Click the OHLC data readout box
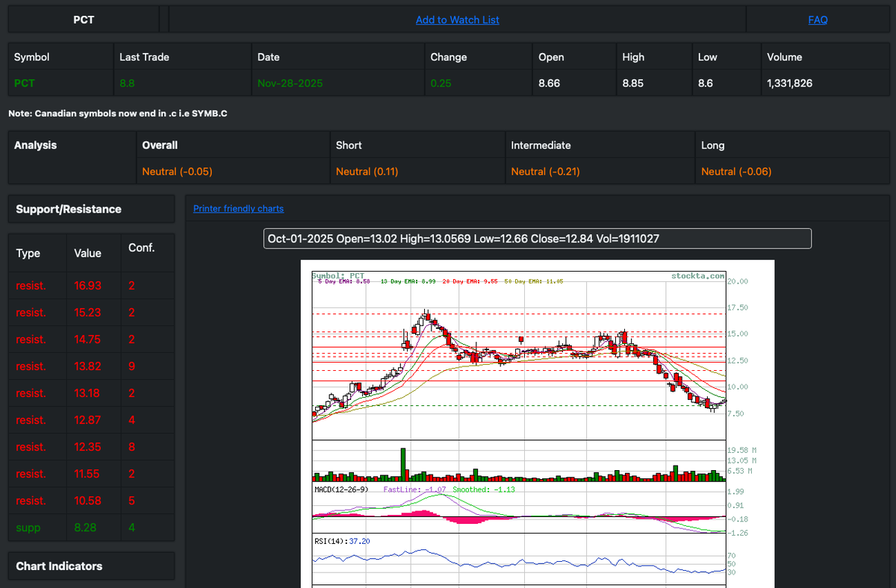 [536, 238]
